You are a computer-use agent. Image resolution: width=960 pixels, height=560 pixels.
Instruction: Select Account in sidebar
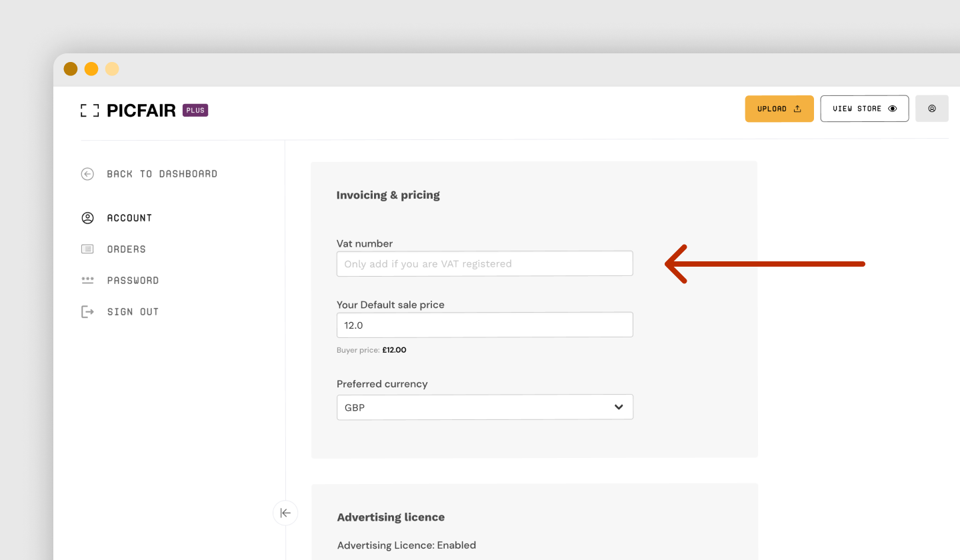tap(117, 218)
